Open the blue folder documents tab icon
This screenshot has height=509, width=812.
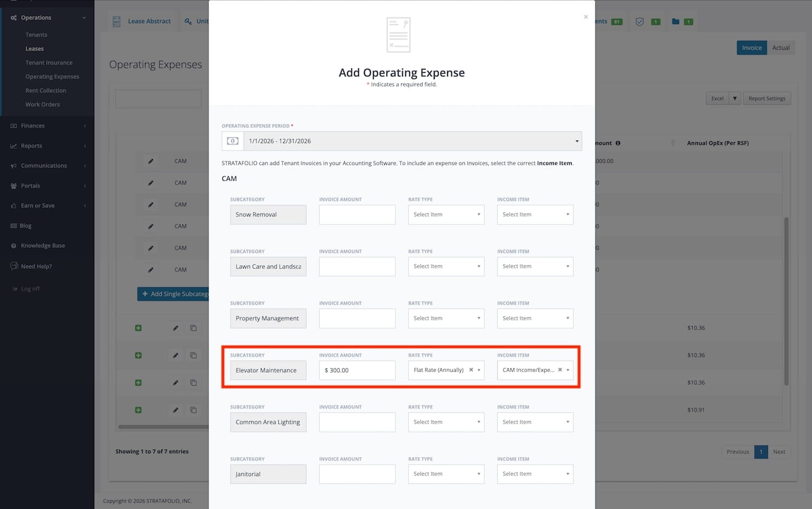click(676, 22)
